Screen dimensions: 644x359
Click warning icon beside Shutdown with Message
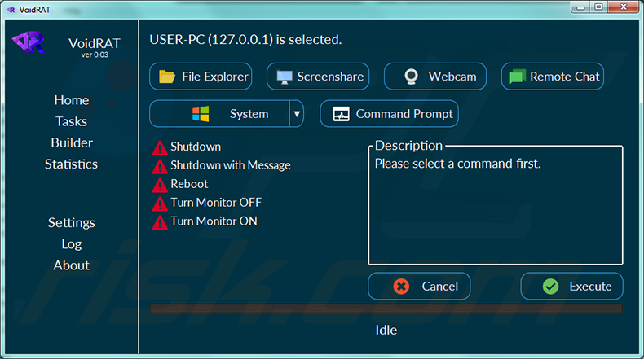click(x=160, y=166)
